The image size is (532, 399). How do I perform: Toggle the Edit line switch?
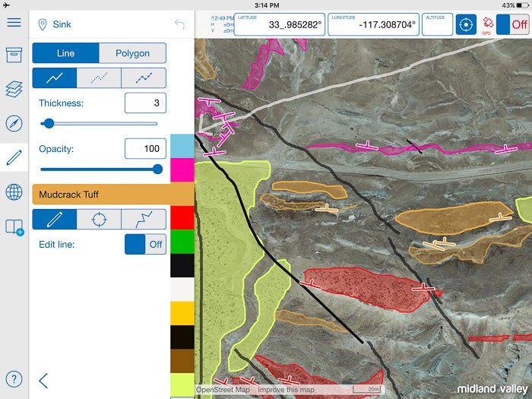click(x=145, y=244)
